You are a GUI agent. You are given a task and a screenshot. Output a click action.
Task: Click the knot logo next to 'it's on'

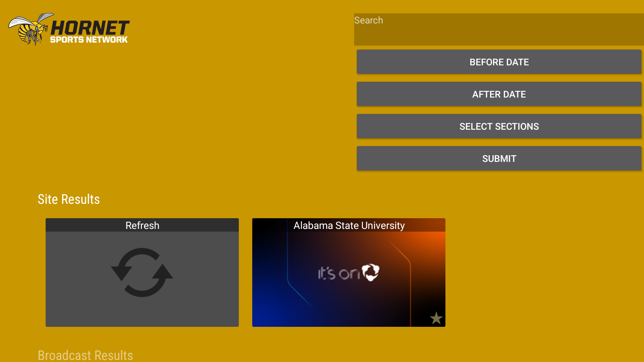371,273
